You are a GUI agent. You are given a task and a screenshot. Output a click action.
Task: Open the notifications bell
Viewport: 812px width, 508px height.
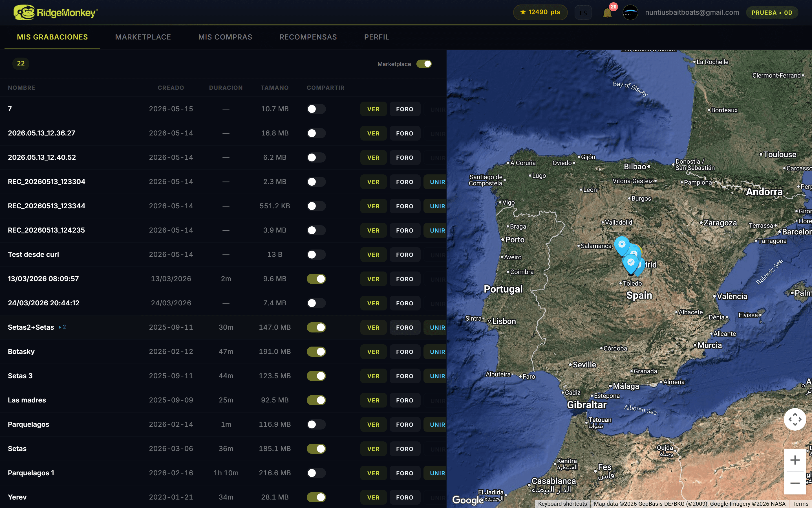607,13
